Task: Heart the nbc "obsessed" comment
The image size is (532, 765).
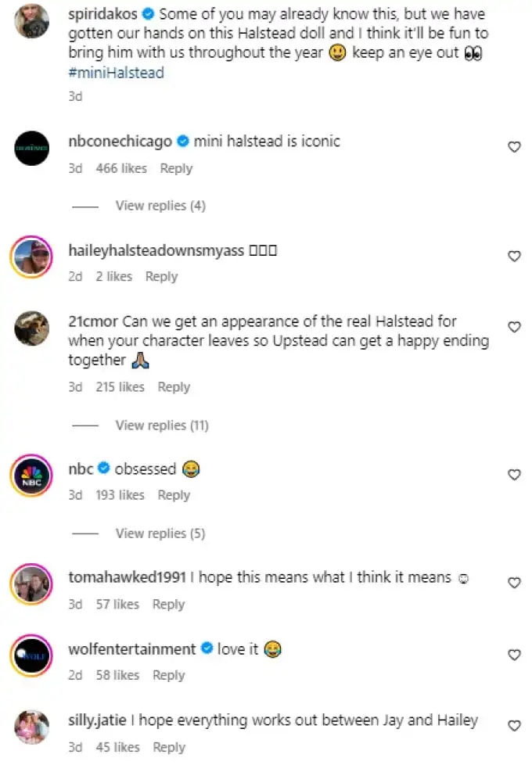Action: 515,475
